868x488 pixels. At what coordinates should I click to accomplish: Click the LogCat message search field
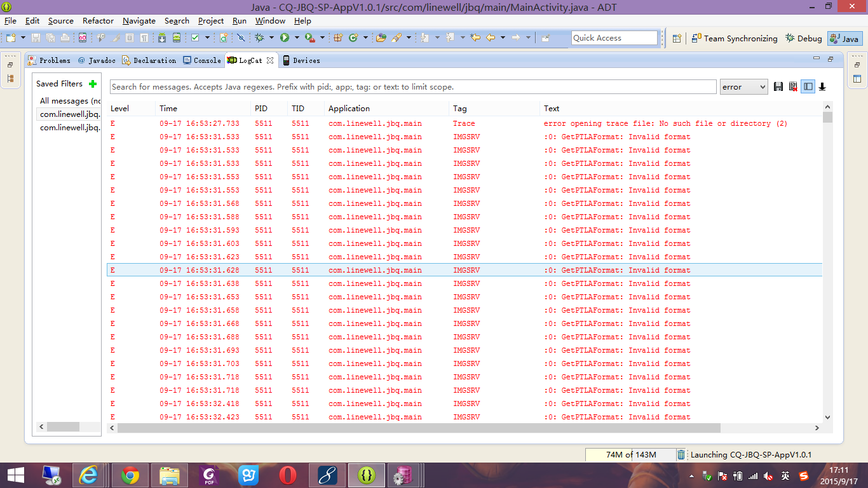click(x=413, y=87)
